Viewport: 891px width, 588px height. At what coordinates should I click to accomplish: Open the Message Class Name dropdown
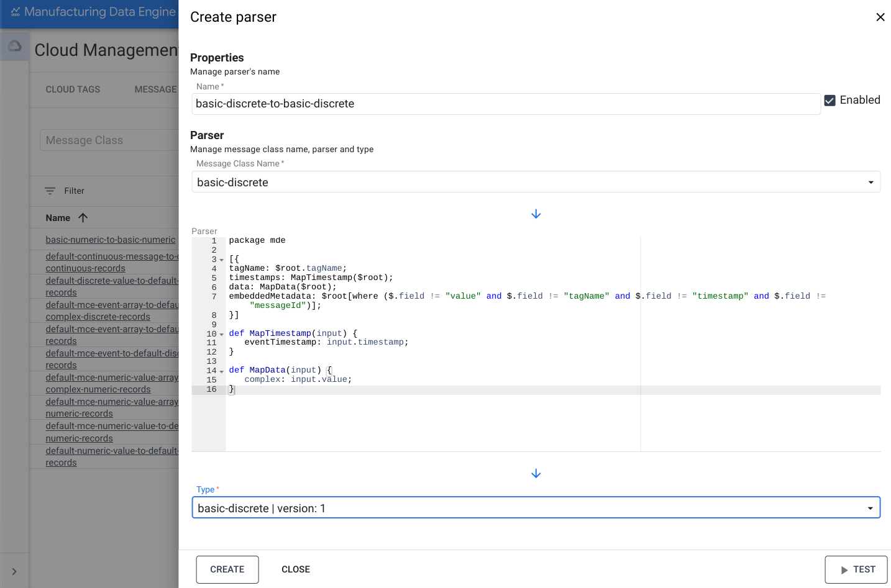click(x=870, y=181)
